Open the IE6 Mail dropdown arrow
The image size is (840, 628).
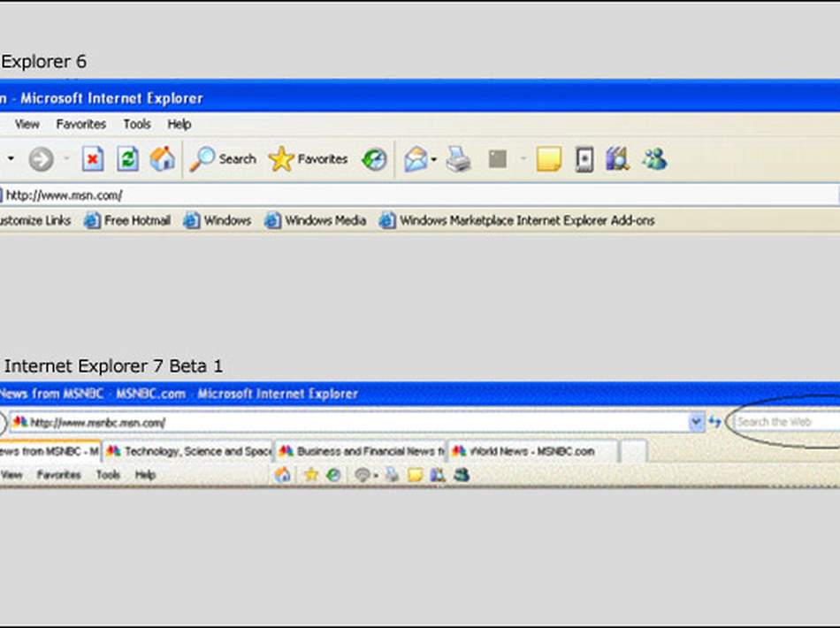coord(433,159)
